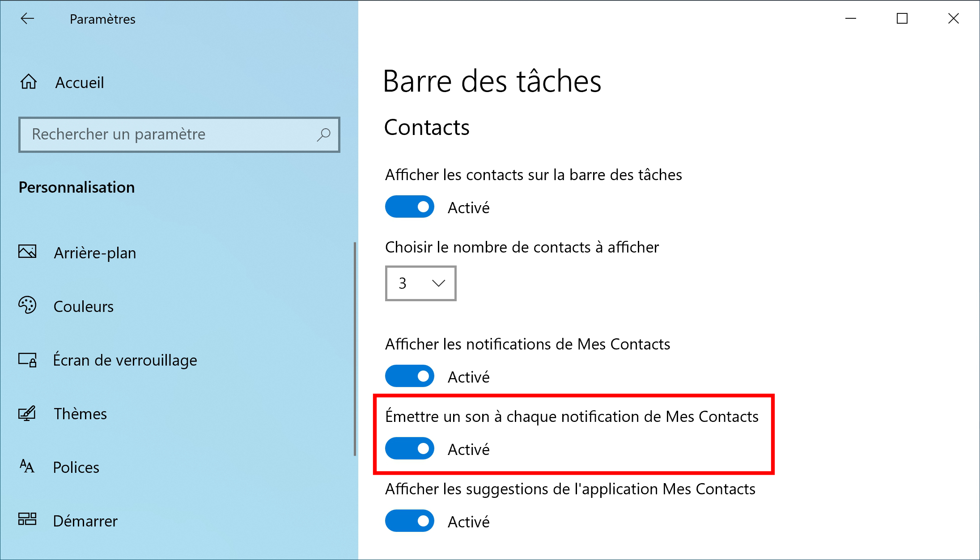Click the Polices font icon
Viewport: 980px width, 560px height.
(x=27, y=467)
